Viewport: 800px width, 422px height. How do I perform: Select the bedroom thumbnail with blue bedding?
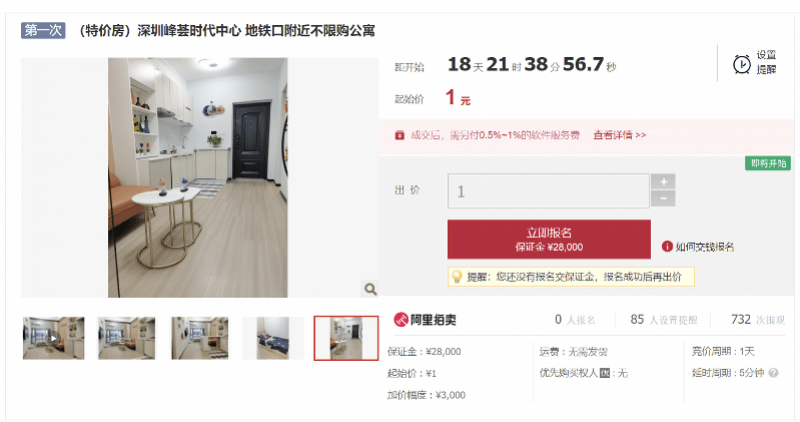click(x=273, y=338)
